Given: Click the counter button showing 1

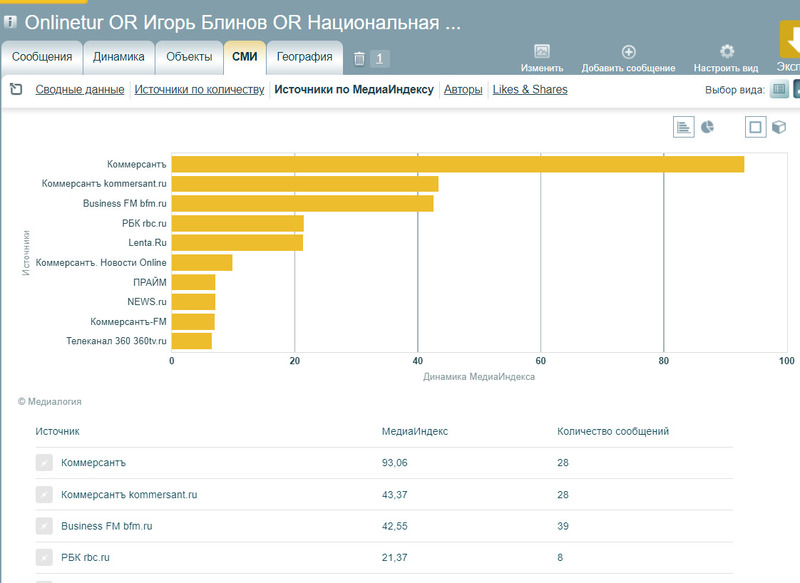Looking at the screenshot, I should [380, 59].
